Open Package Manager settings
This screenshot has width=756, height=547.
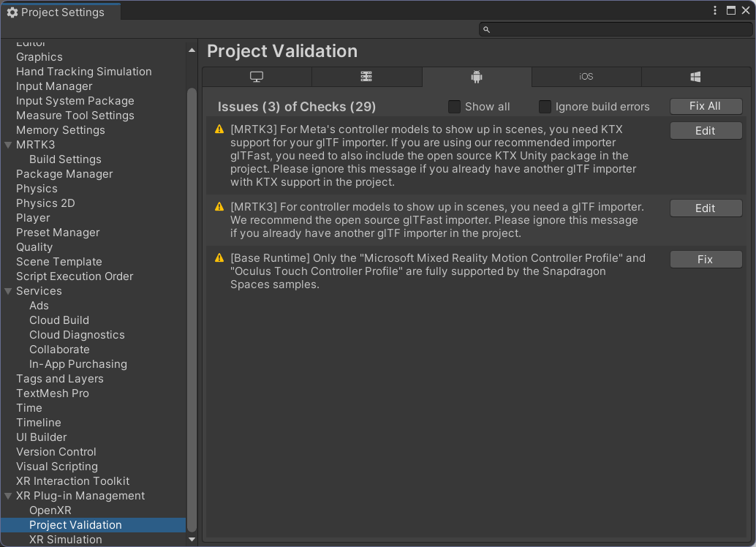click(64, 174)
